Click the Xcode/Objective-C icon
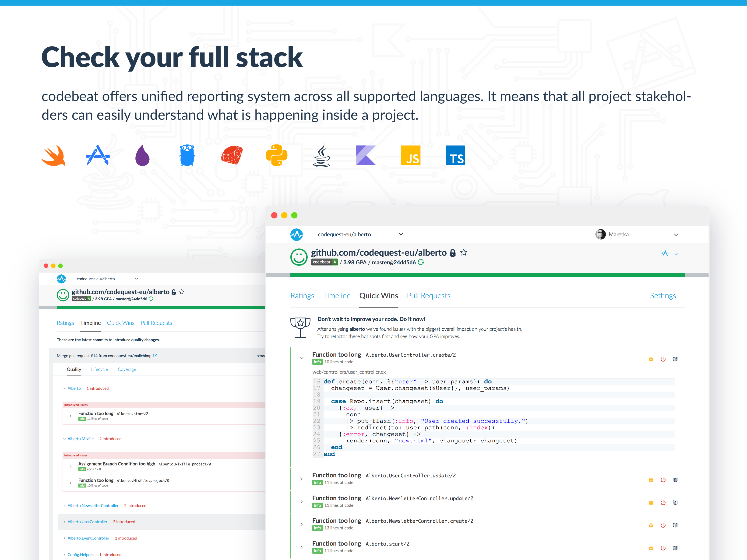 click(98, 155)
